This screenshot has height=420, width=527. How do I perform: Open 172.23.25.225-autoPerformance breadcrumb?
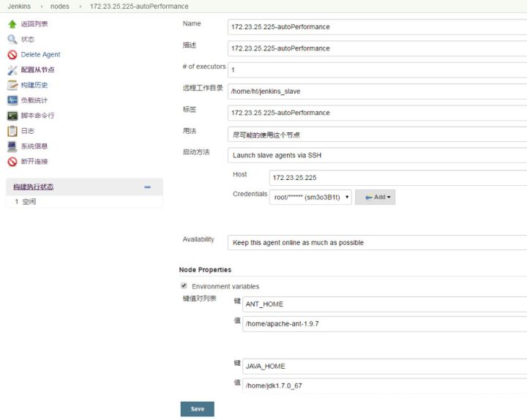(x=139, y=7)
